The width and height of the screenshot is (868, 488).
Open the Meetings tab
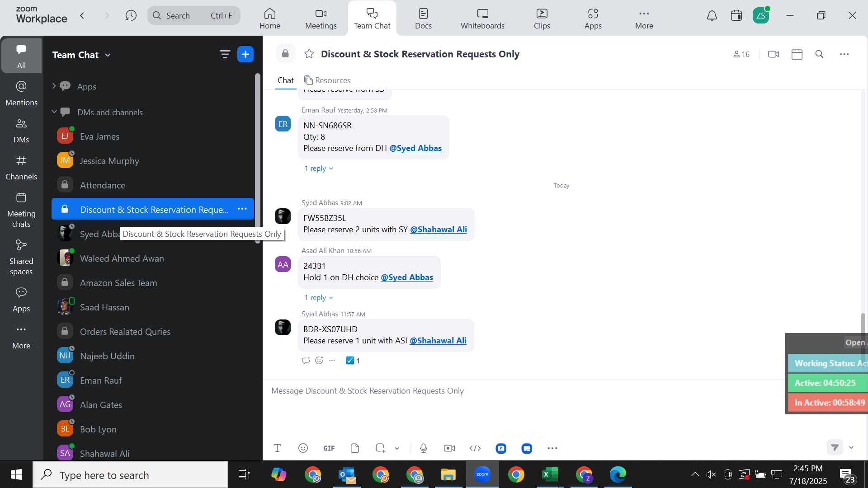coord(321,19)
